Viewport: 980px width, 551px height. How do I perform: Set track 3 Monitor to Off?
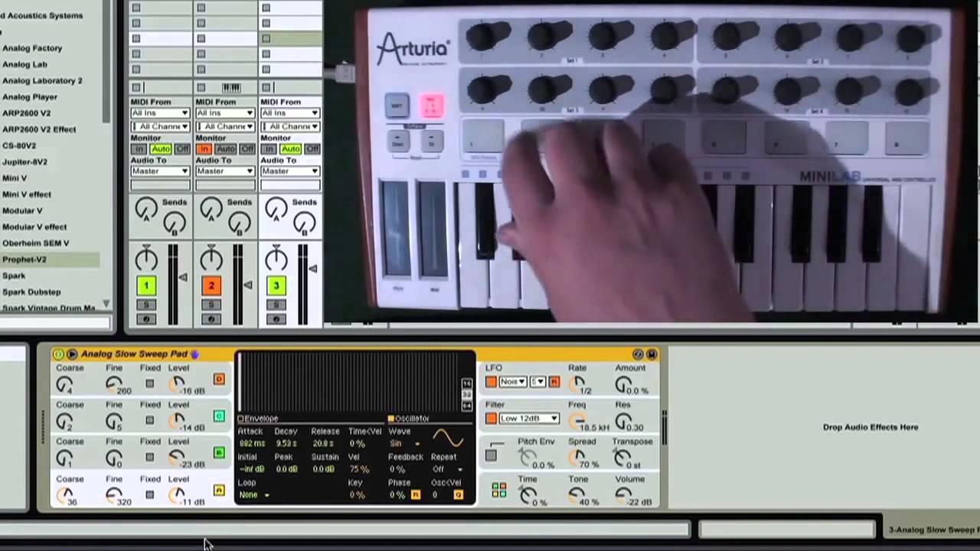(x=312, y=148)
